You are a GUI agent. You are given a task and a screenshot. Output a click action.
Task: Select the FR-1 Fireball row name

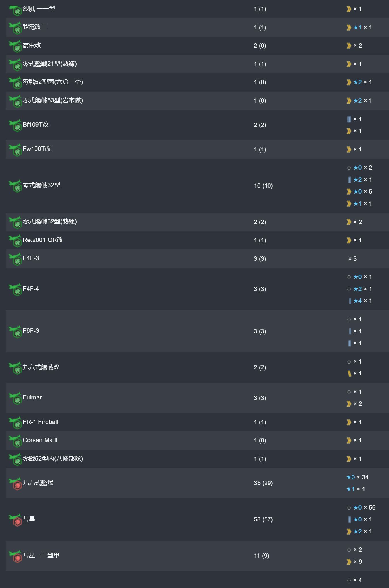click(x=41, y=422)
